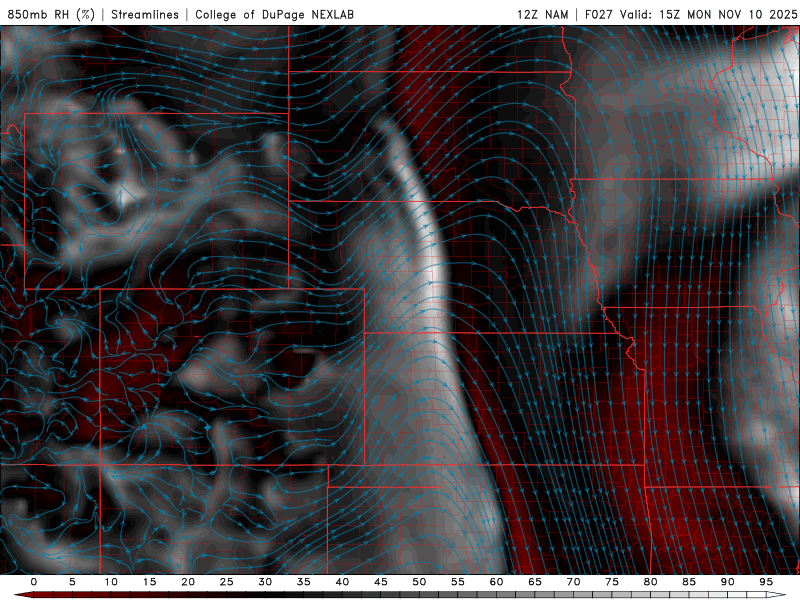
Task: Click the '90' colorbar tick label
Action: [728, 582]
